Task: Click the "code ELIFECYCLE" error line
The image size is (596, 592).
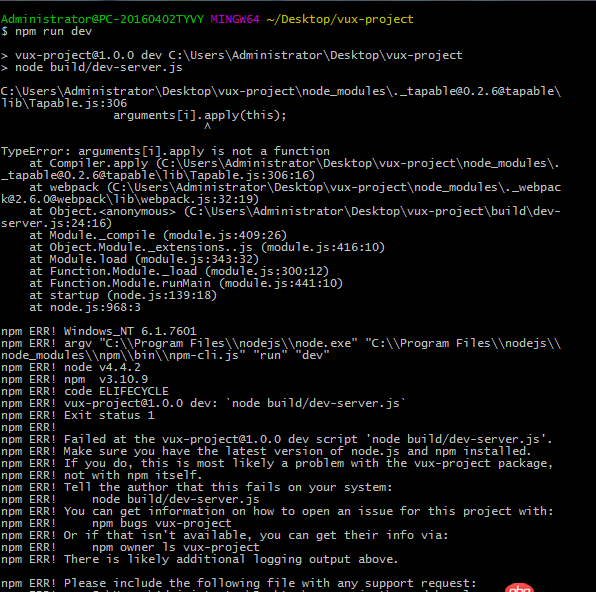Action: 85,391
